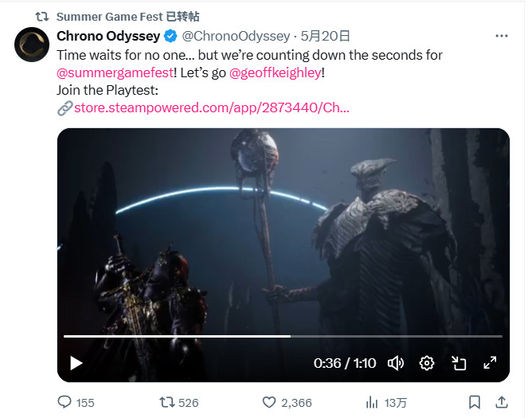Viewport: 532px width, 418px height.
Task: Open video settings gear
Action: pyautogui.click(x=427, y=363)
